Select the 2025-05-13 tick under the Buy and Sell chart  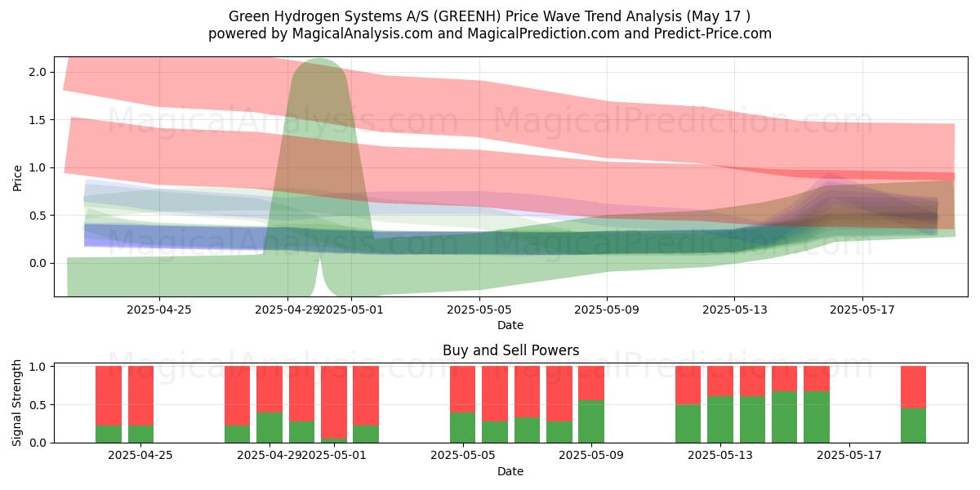[x=720, y=456]
